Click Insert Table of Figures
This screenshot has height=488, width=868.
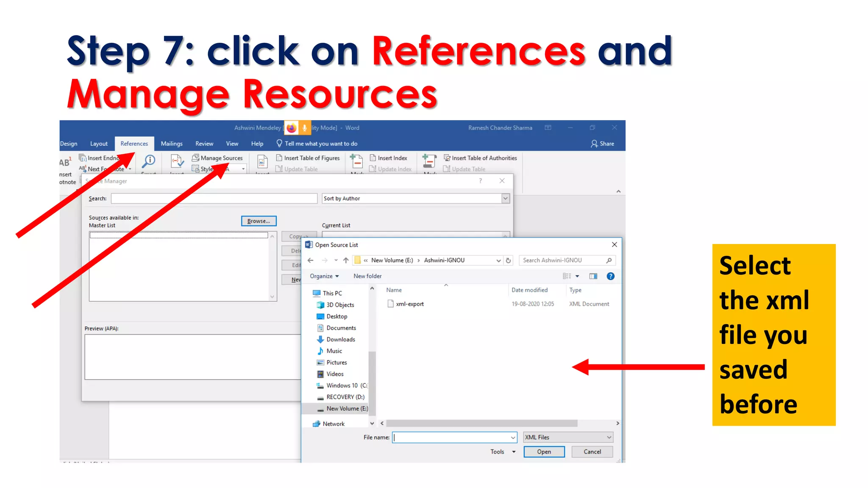pos(308,158)
